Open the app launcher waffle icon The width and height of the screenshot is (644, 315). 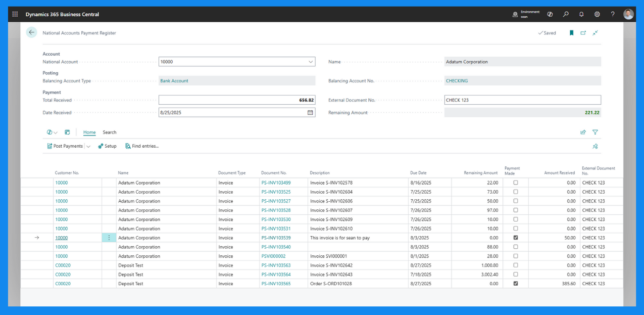click(15, 14)
